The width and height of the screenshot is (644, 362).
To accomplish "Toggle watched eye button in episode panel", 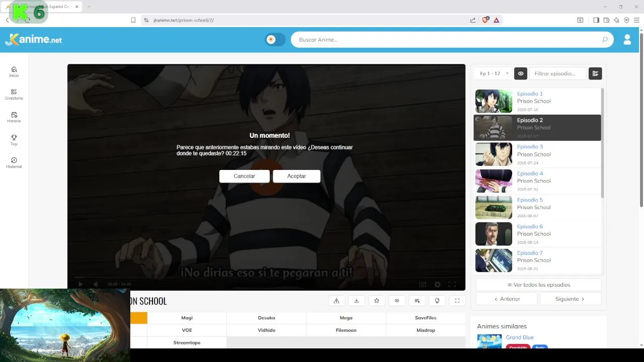I will pos(521,73).
